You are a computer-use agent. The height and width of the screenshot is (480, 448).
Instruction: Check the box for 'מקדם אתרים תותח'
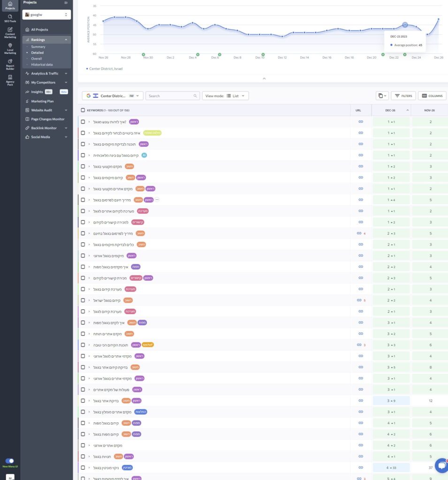coord(83,334)
